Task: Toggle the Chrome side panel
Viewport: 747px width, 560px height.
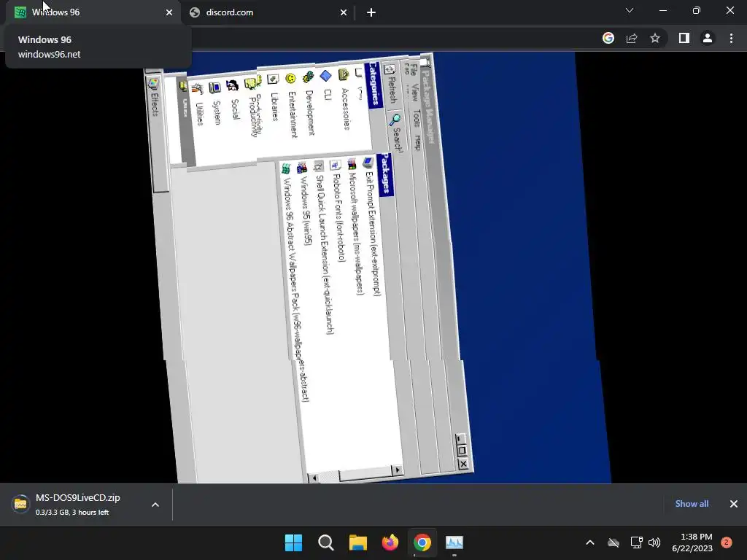Action: point(684,38)
